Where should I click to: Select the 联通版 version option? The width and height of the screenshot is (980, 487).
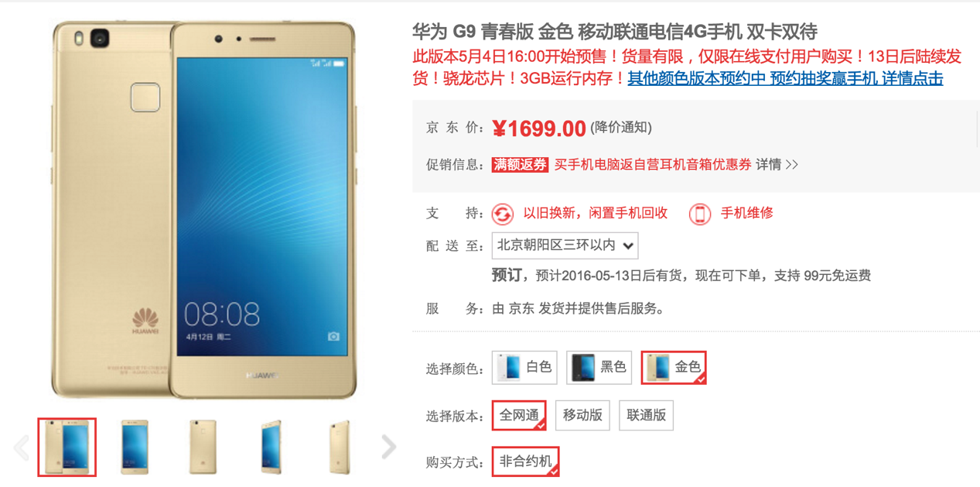click(646, 416)
